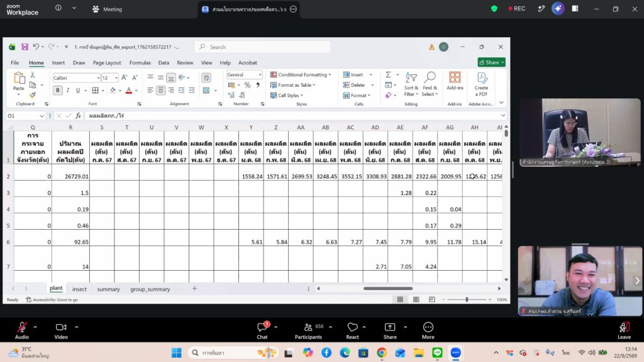
Task: Click the zoom level slider
Action: coord(467,300)
